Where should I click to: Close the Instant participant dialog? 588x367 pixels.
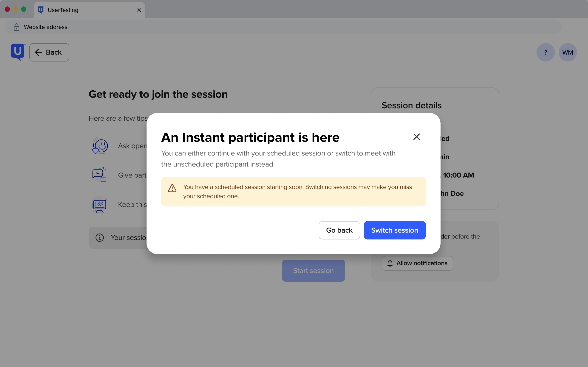[x=416, y=137]
